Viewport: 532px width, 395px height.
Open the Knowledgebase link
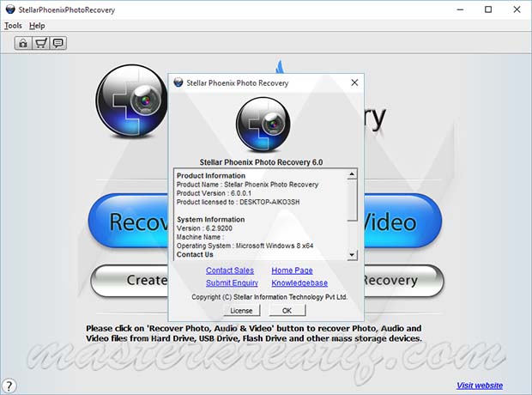click(x=299, y=283)
